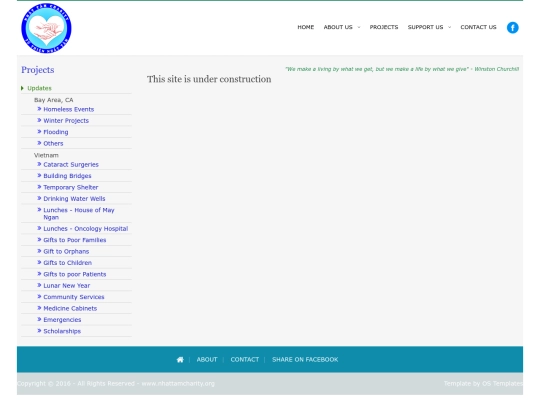Open Gifts to Poor Families link
Screen dimensions: 540x405
pyautogui.click(x=75, y=240)
